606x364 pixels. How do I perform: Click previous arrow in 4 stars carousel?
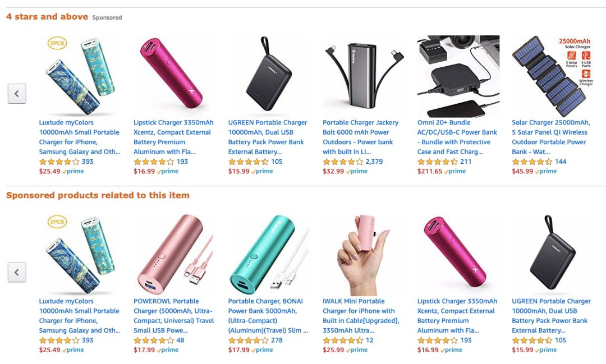17,94
